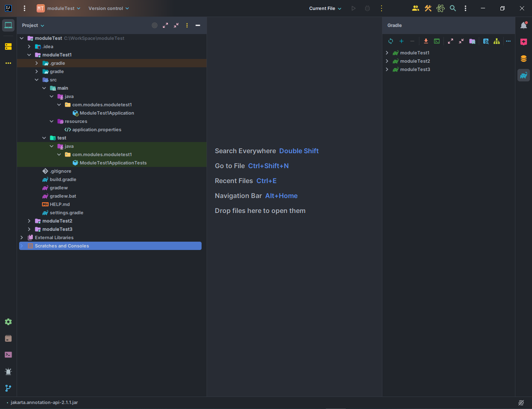Reload all Gradle projects
The image size is (532, 409).
[x=391, y=41]
